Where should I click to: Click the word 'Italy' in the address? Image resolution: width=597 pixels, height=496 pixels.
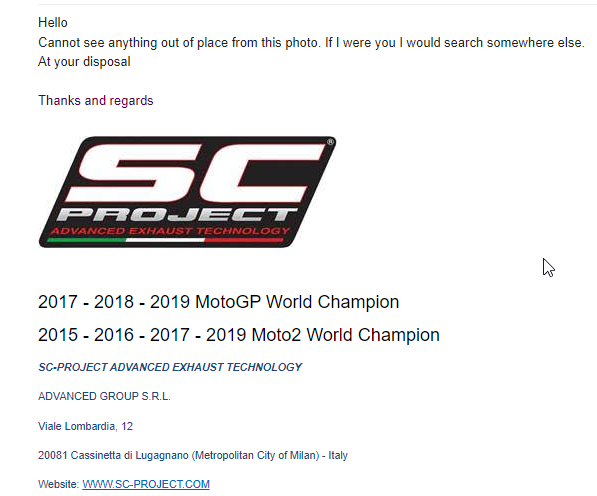pyautogui.click(x=338, y=455)
